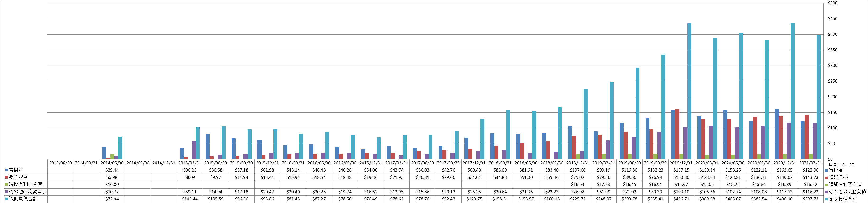868x203 pixels.
Task: Click the 2016/12/31 date column header
Action: (x=371, y=163)
